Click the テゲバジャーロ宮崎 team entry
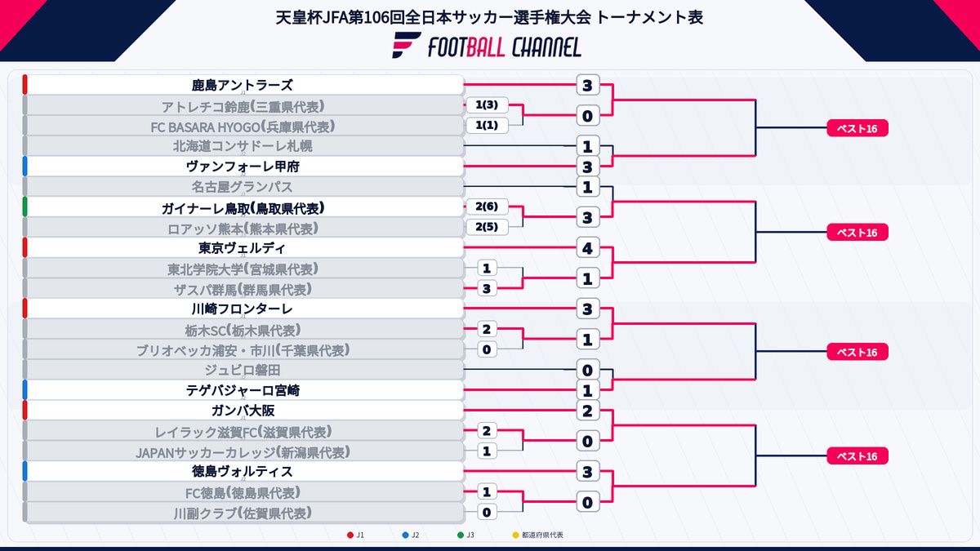Viewport: 980px width, 551px height. [243, 390]
